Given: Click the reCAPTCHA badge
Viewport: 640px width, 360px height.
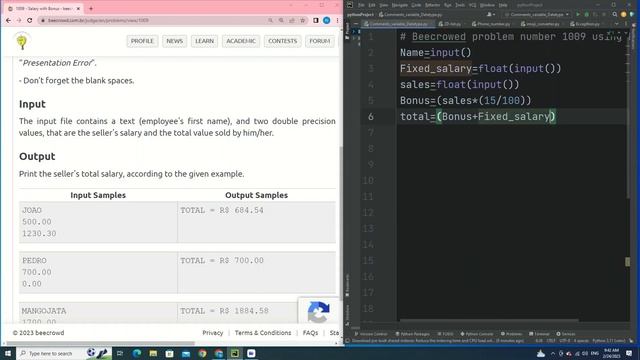Looking at the screenshot, I should tap(318, 312).
